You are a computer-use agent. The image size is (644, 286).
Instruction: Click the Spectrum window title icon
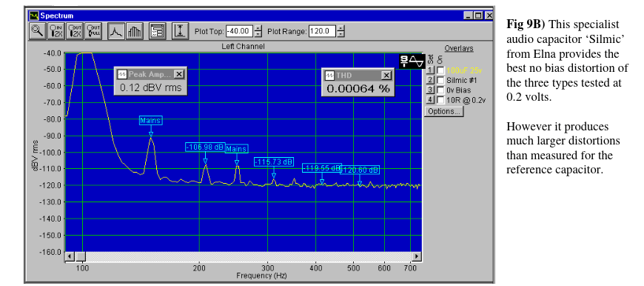coord(34,16)
